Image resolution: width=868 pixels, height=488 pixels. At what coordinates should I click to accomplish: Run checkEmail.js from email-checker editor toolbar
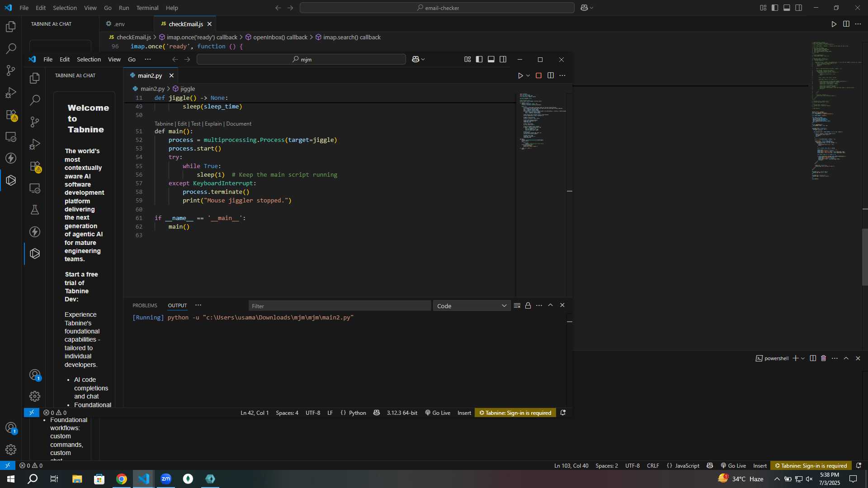[834, 24]
